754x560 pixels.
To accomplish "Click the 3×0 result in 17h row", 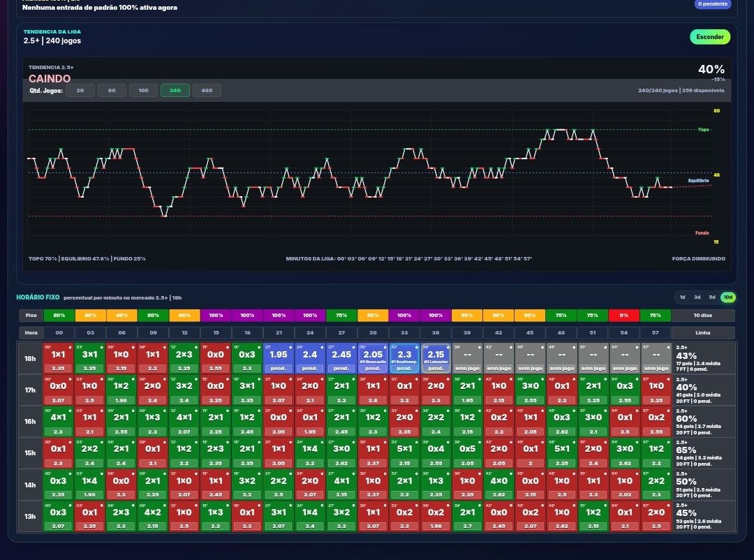I will (530, 390).
